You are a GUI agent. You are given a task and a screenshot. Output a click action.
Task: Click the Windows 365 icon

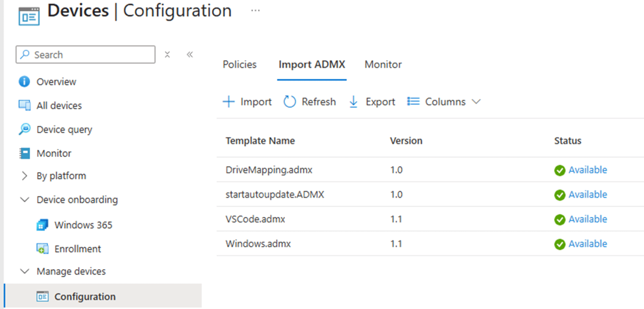42,225
